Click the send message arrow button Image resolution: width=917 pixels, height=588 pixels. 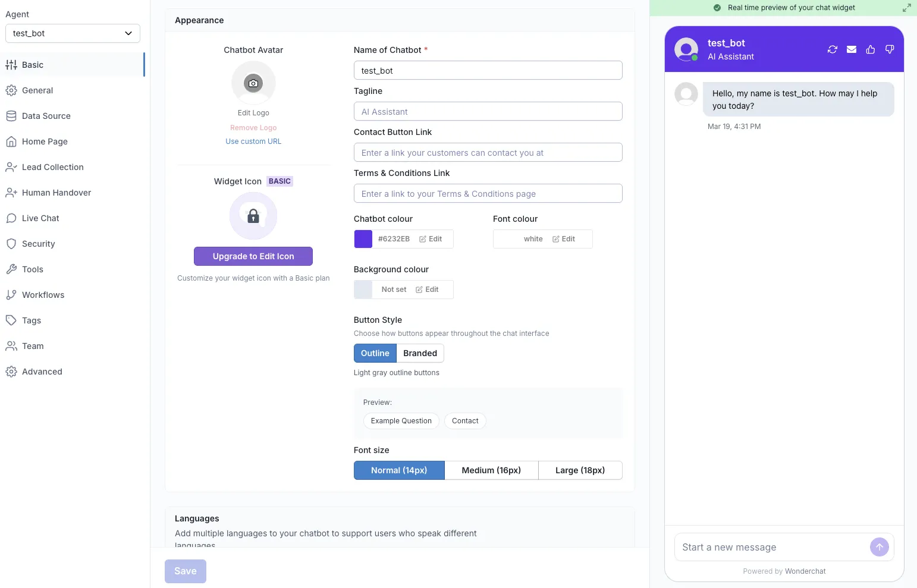point(880,547)
